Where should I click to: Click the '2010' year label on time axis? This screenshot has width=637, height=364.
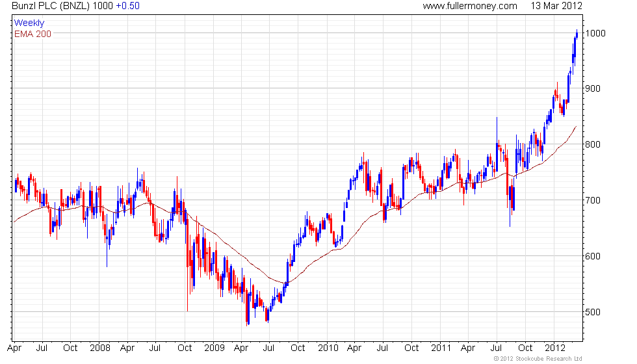(x=328, y=348)
